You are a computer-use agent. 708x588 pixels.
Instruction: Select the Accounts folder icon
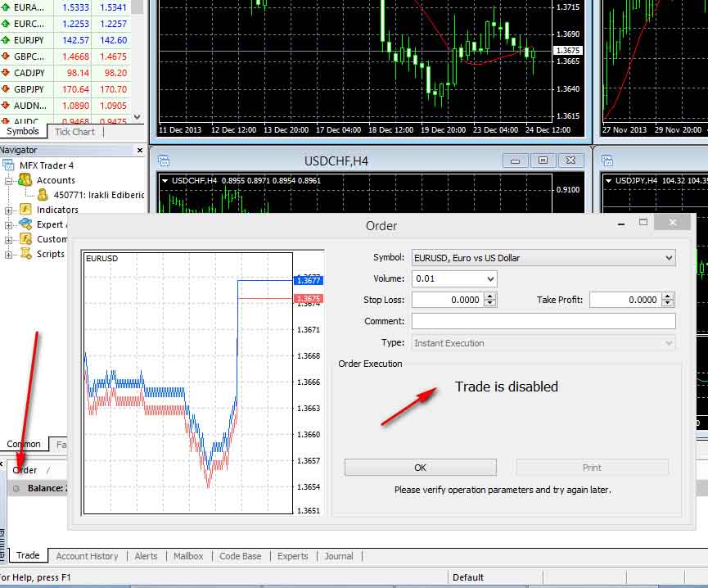click(25, 180)
